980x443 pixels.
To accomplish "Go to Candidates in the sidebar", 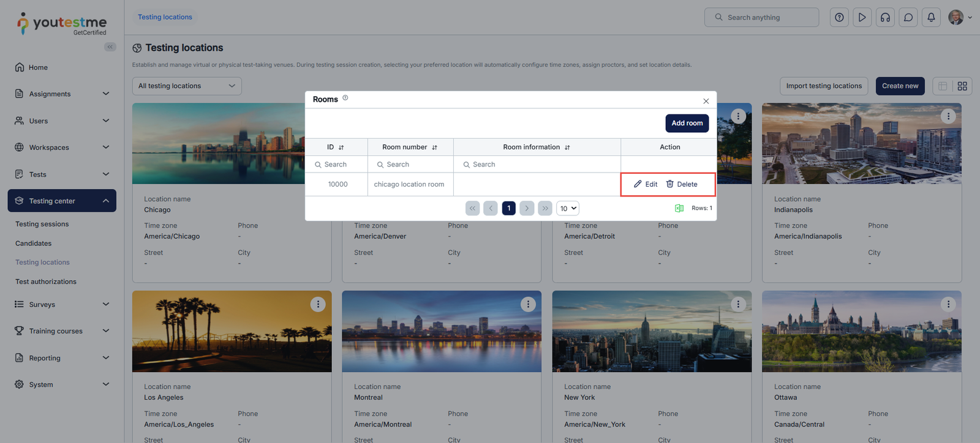I will [x=34, y=244].
